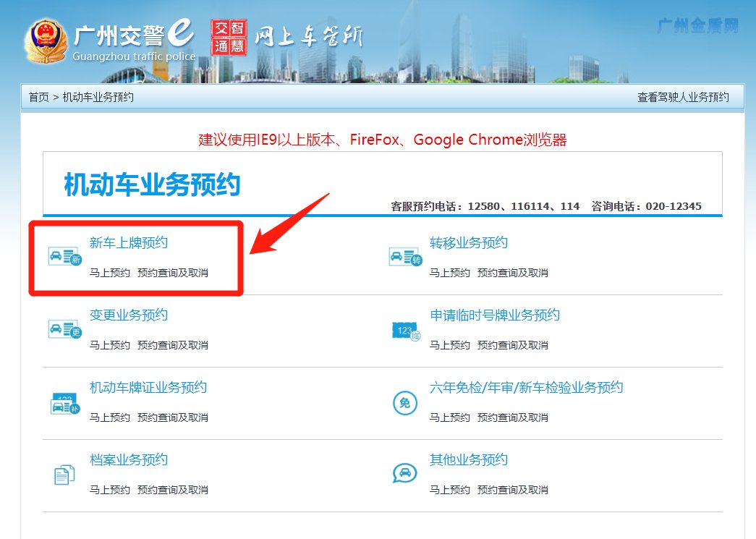Viewport: 756px width, 539px height.
Task: Open the 新车上牌预约 title link
Action: (x=128, y=243)
